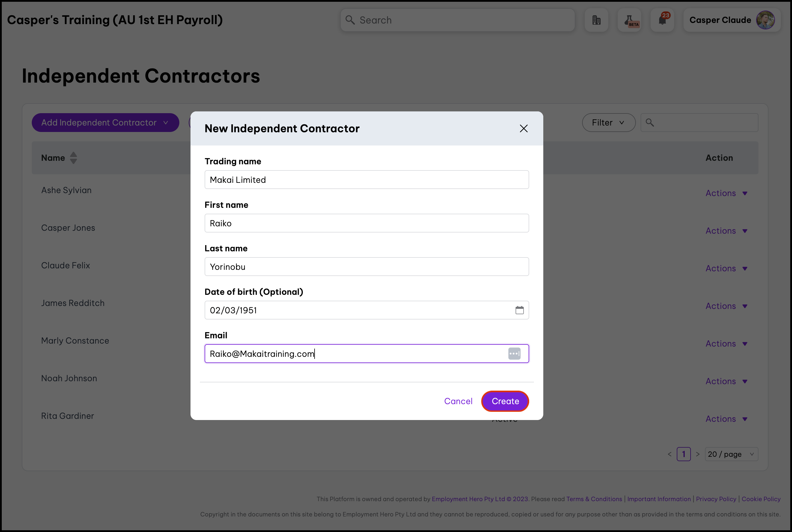Click the password manager icon in Email field

pyautogui.click(x=514, y=354)
